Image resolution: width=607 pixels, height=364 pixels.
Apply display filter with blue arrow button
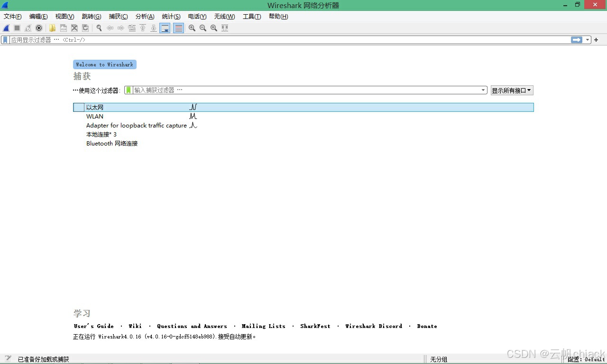[x=577, y=40]
